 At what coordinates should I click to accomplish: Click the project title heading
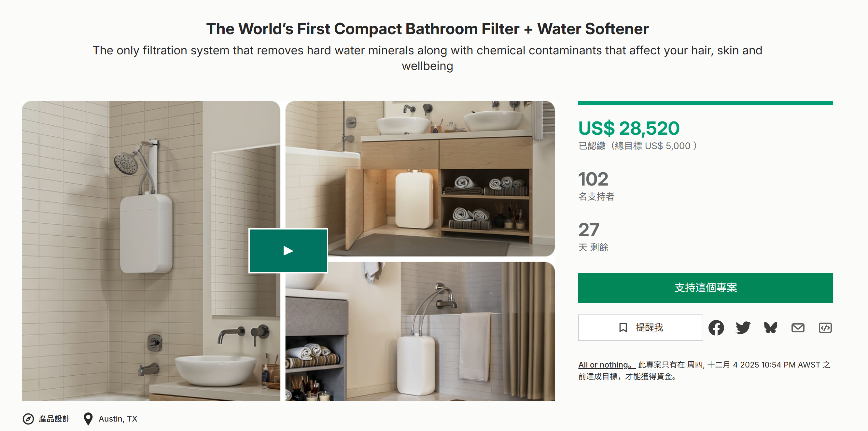click(427, 29)
